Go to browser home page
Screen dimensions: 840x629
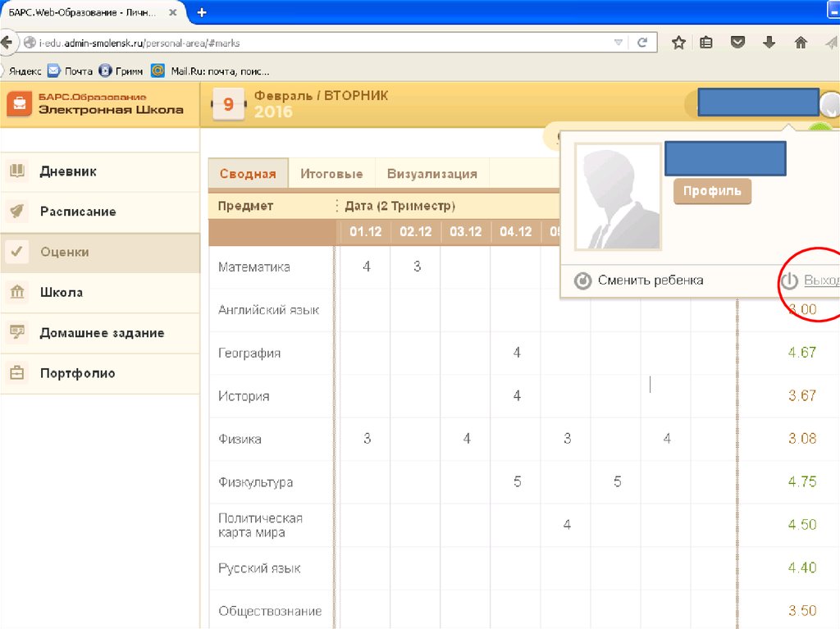(x=801, y=43)
